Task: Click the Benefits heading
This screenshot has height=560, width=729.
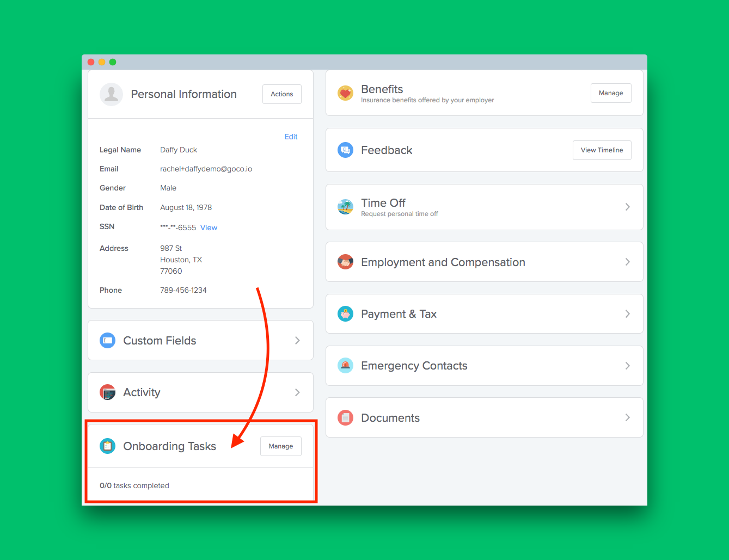Action: 382,89
